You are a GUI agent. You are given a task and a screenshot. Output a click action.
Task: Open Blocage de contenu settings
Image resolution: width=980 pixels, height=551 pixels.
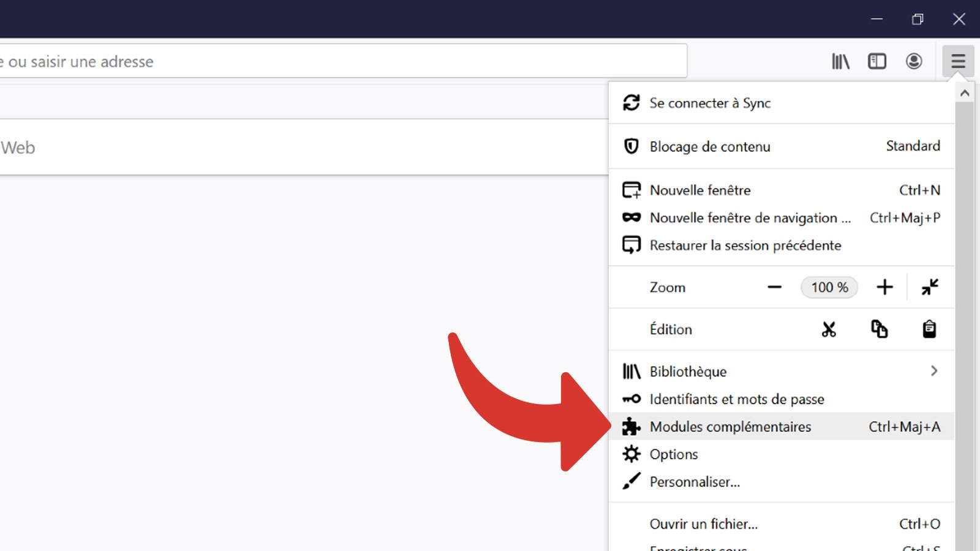tap(710, 147)
